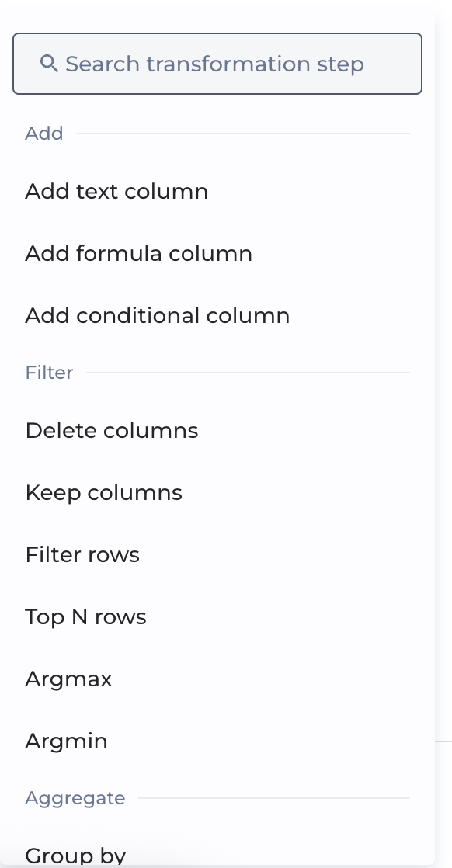Click the divider line next to Filter
Image resolution: width=452 pixels, height=868 pixels.
[x=249, y=373]
